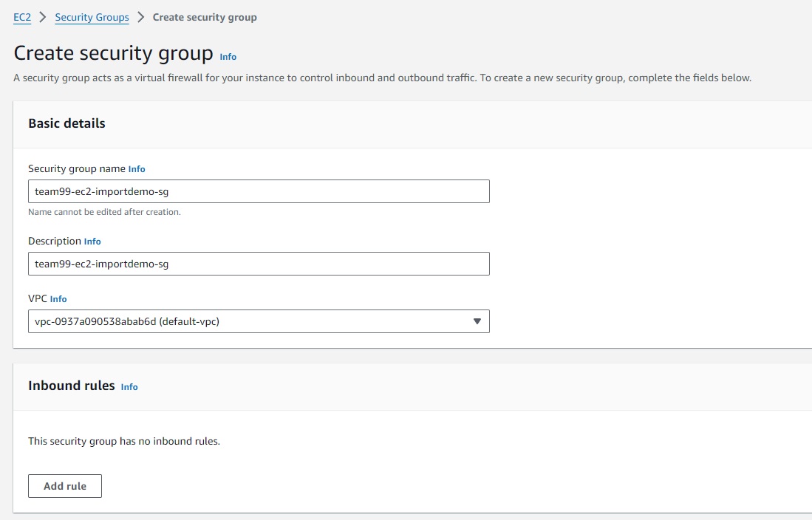Click the 'Security group name' field label
Screen dimensions: 812x520
(x=77, y=168)
